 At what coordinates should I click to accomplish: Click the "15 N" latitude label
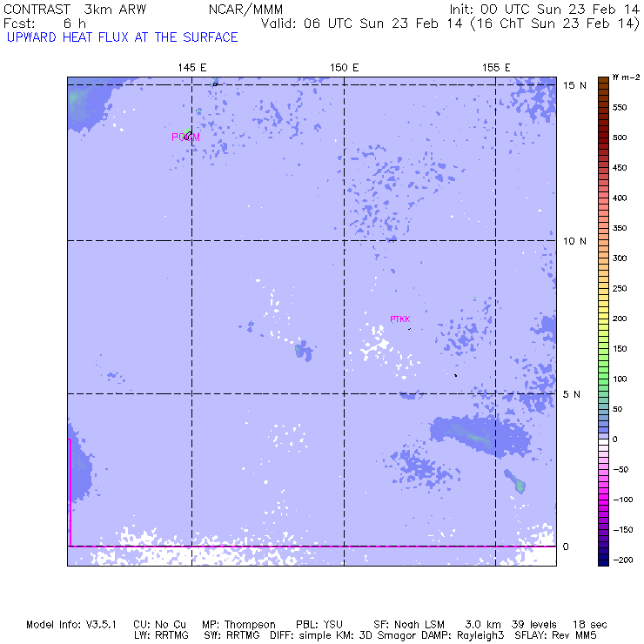click(x=574, y=85)
